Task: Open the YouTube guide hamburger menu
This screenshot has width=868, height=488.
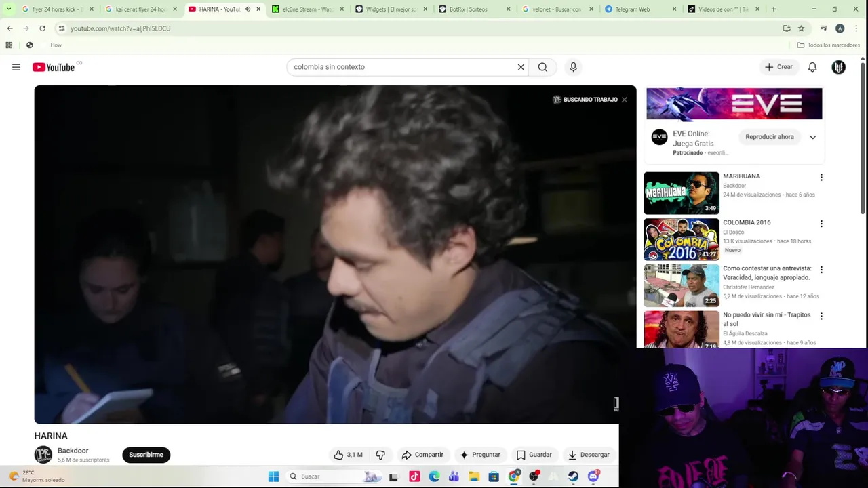Action: (x=16, y=67)
